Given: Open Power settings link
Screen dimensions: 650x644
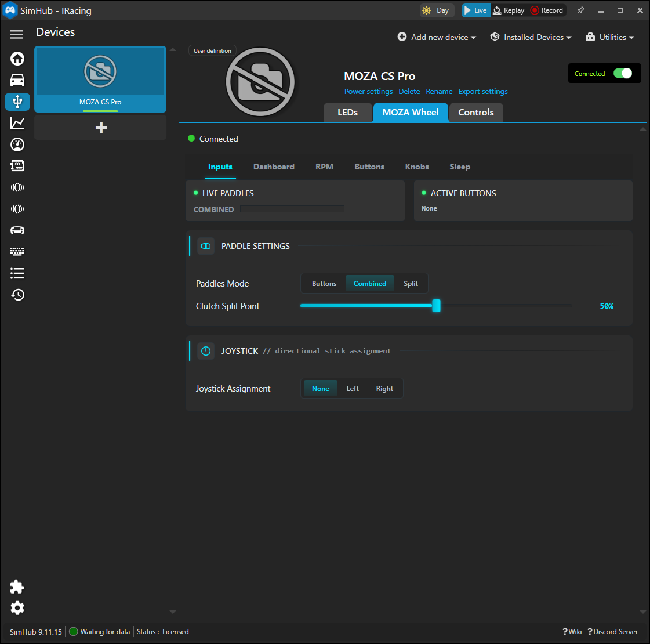Looking at the screenshot, I should tap(368, 91).
